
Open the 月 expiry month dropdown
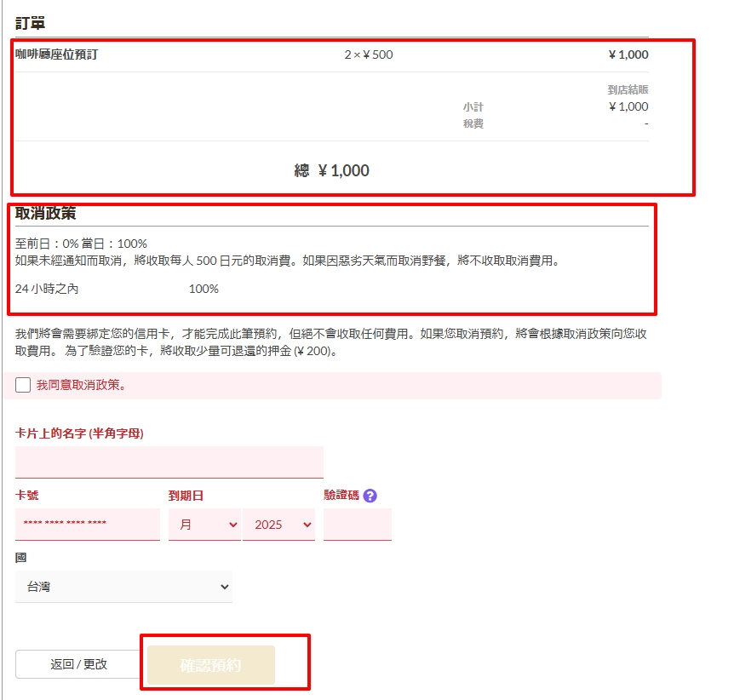click(204, 525)
